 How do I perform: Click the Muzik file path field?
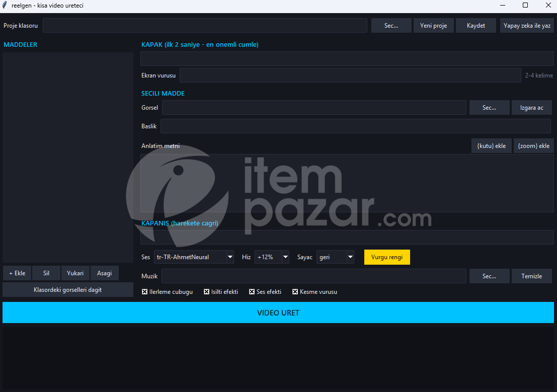(314, 276)
